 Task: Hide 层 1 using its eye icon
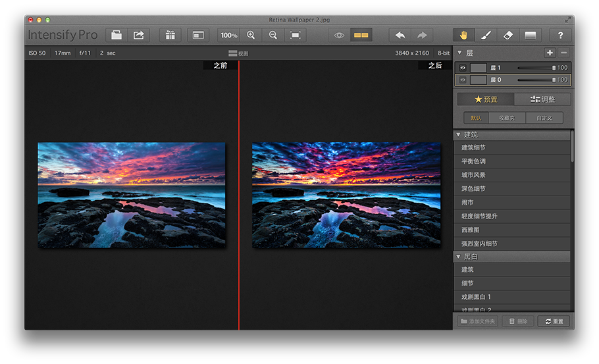[x=463, y=68]
